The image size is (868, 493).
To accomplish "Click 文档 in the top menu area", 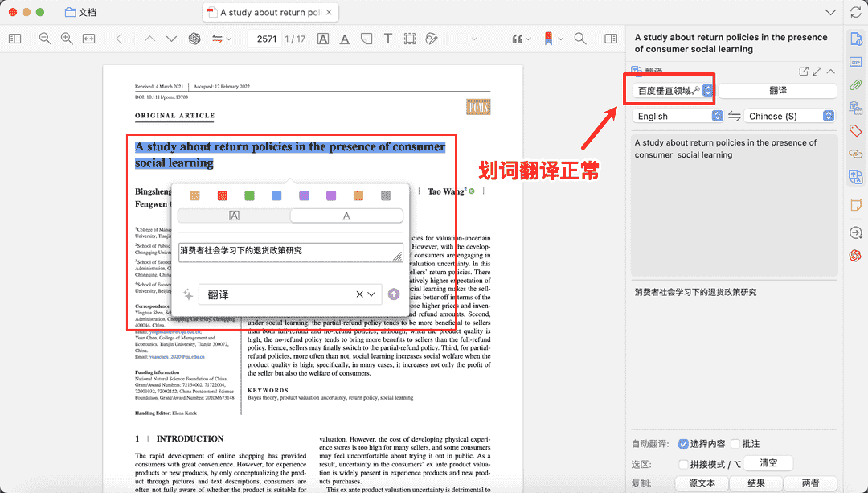I will [80, 12].
